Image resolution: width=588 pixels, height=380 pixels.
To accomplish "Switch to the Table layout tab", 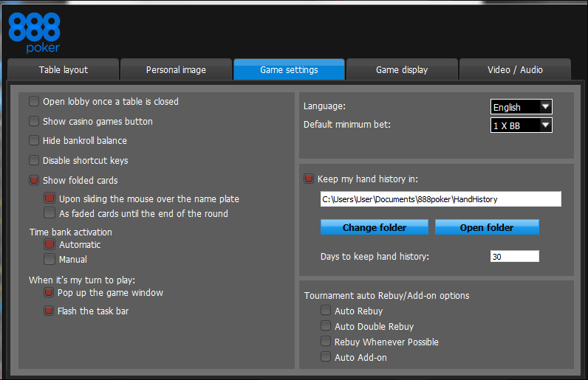I will (64, 69).
